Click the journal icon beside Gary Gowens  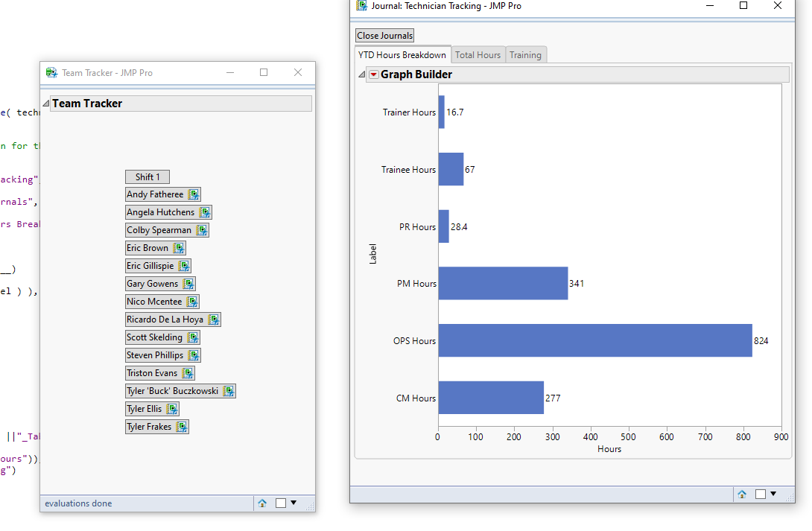[188, 284]
